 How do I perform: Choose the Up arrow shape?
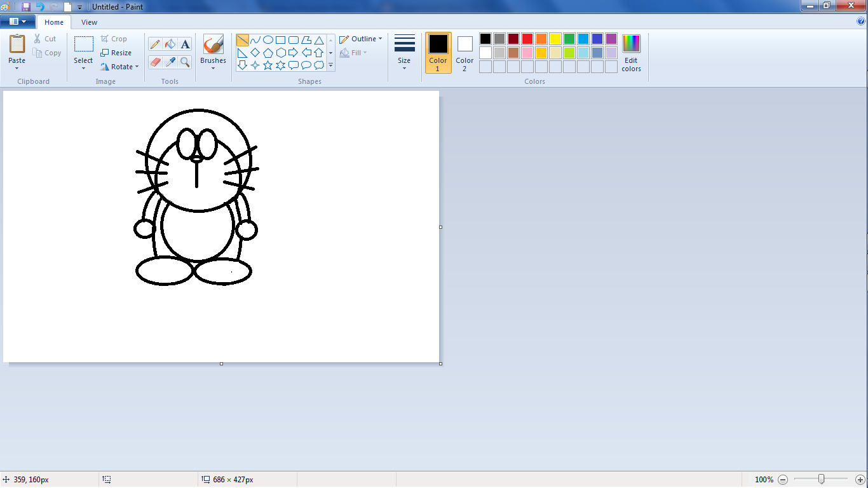[x=319, y=53]
